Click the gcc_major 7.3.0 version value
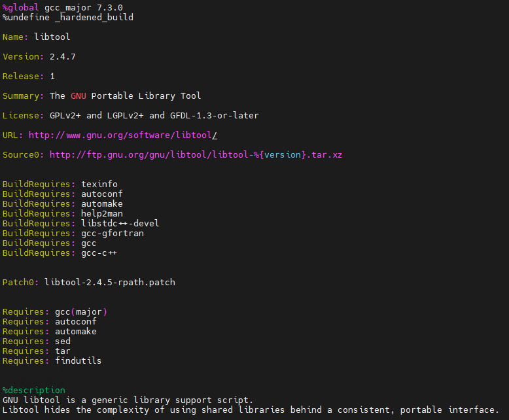This screenshot has width=509, height=420. (x=109, y=7)
